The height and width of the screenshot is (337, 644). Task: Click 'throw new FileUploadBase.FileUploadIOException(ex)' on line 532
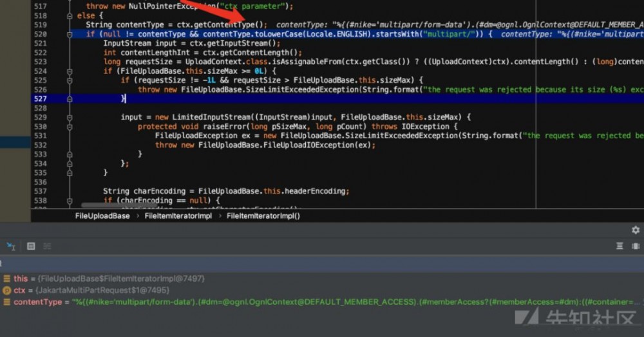[263, 145]
